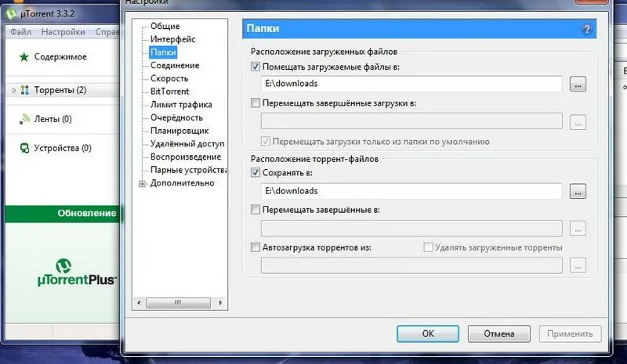Open the Справка menu

(107, 32)
